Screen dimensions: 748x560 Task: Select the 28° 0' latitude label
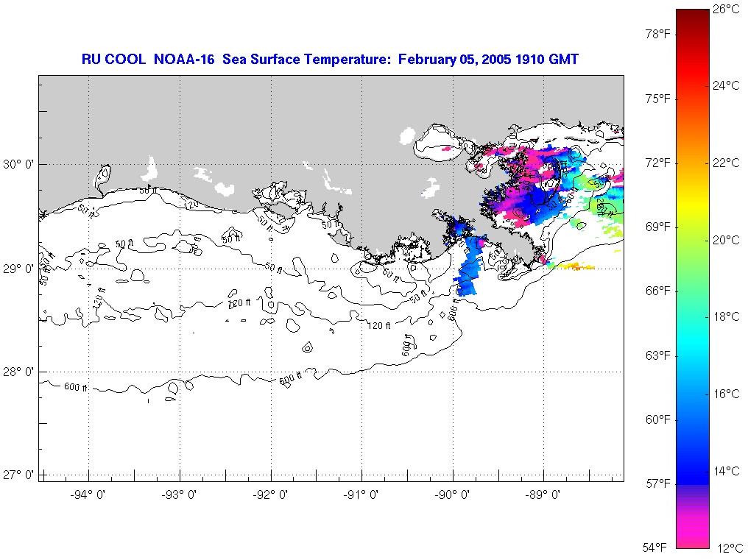point(18,372)
